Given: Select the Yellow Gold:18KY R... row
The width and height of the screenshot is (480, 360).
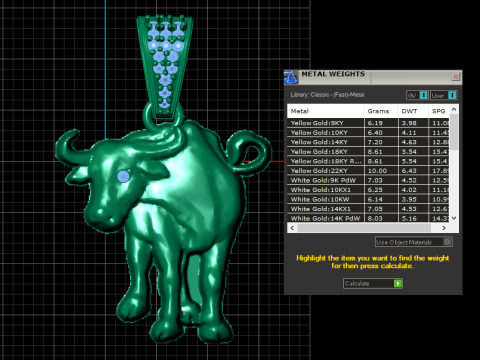Looking at the screenshot, I should click(368, 161).
